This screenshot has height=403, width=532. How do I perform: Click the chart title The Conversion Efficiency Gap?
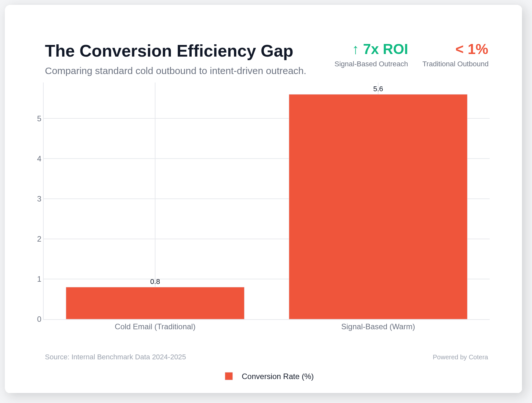169,51
